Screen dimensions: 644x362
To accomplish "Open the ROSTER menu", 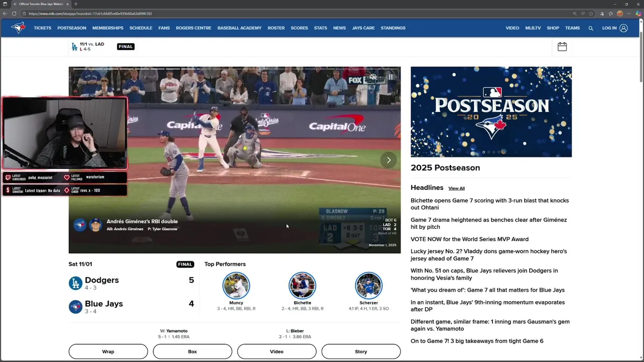I will point(276,28).
